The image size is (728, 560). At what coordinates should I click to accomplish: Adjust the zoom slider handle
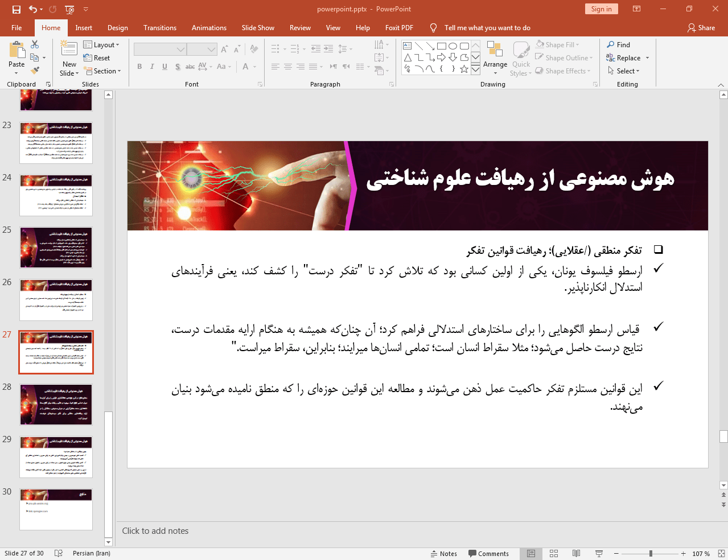[651, 554]
